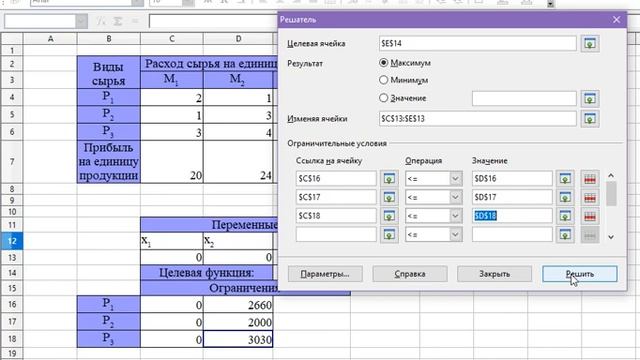Click the equals Function icon in formula bar

point(135,21)
